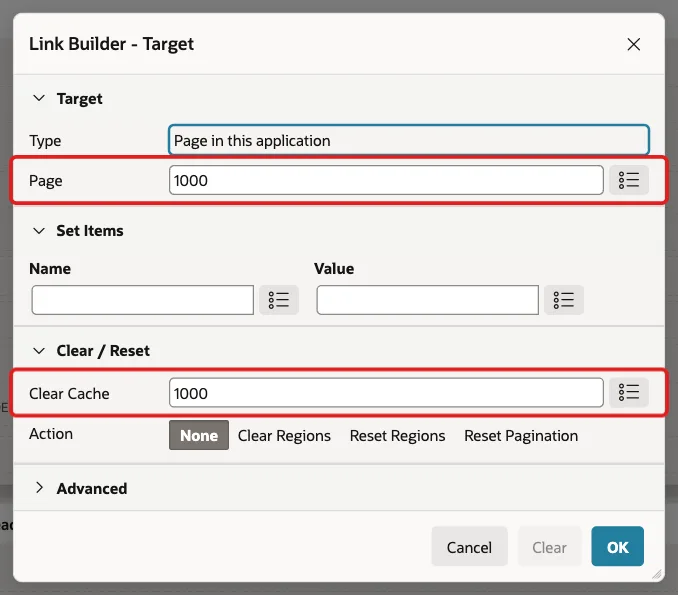Grab the dialog resize handle corner
Screen dimensions: 678x595
(657, 574)
